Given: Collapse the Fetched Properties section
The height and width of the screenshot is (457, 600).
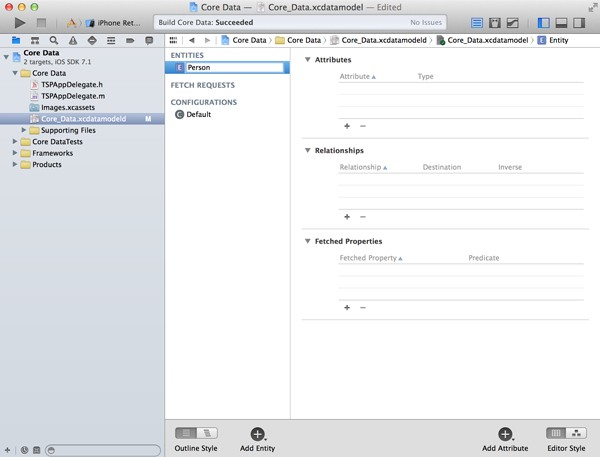Looking at the screenshot, I should tap(308, 241).
